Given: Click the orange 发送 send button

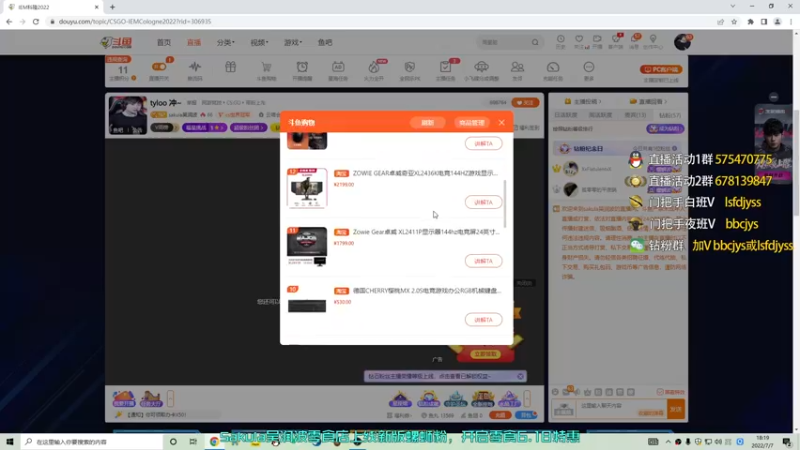Looking at the screenshot, I should tap(676, 409).
